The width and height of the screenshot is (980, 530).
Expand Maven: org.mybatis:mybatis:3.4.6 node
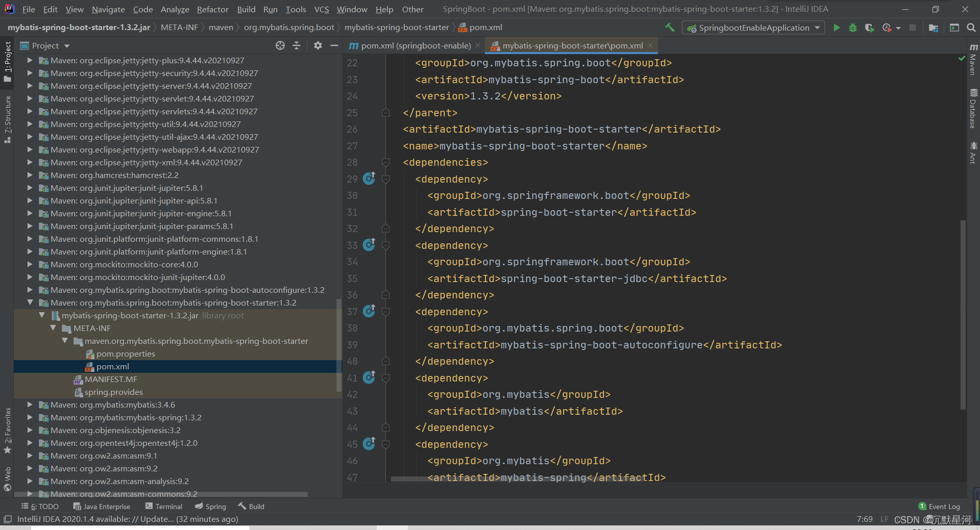(x=30, y=405)
